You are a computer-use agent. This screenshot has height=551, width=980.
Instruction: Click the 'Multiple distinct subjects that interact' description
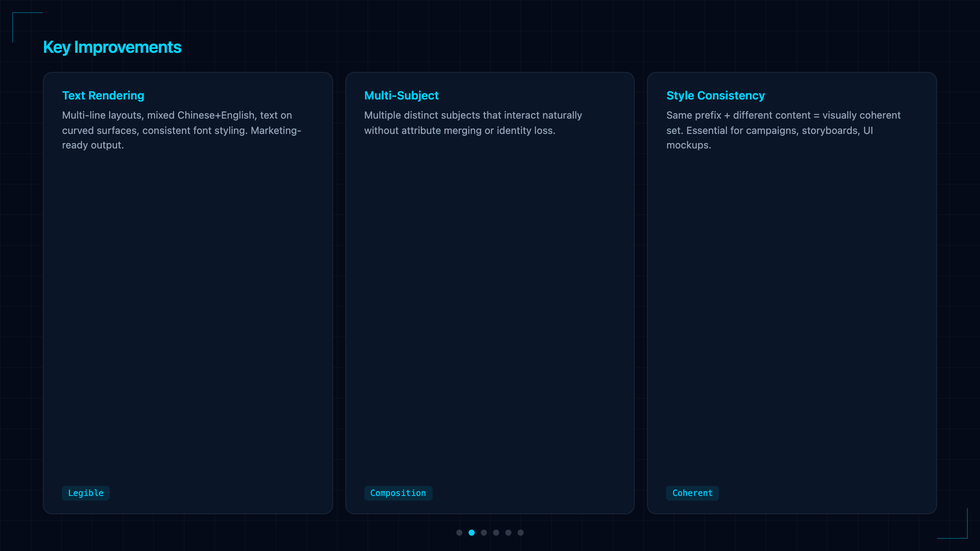point(473,123)
